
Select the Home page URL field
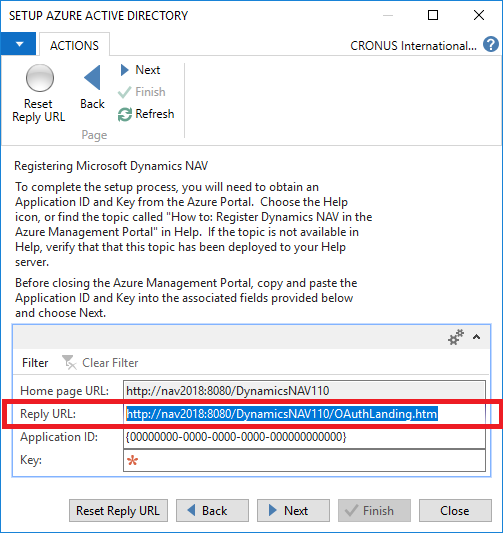coord(304,391)
